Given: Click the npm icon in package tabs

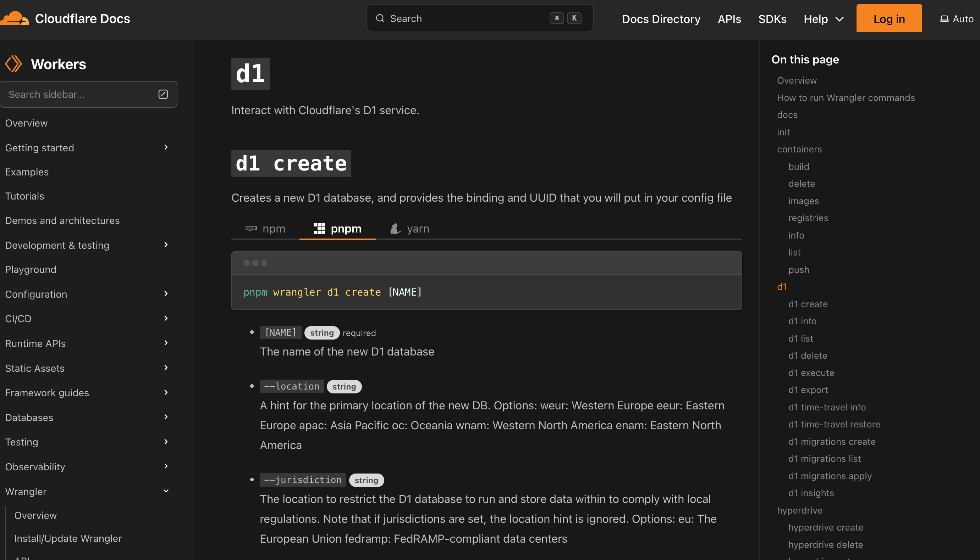Looking at the screenshot, I should coord(251,229).
